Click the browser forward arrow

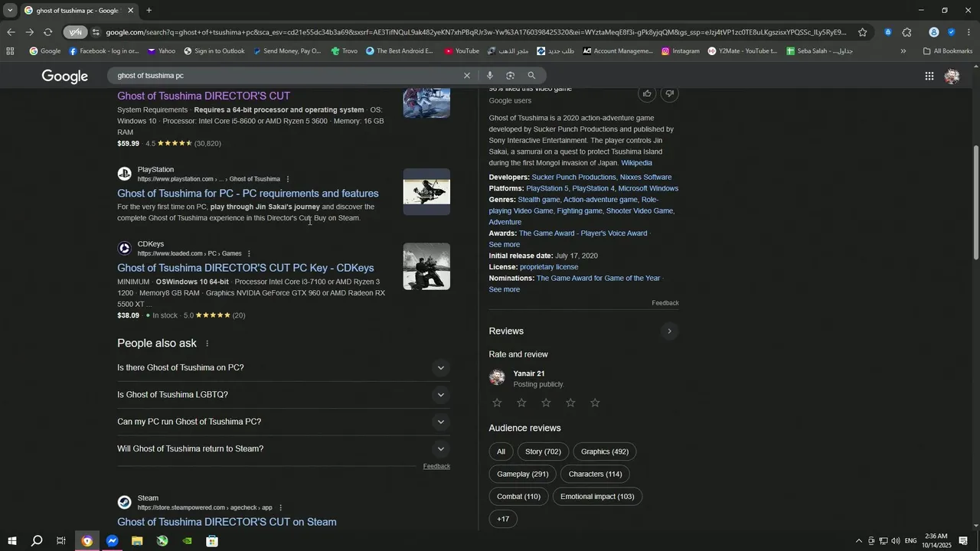click(29, 32)
